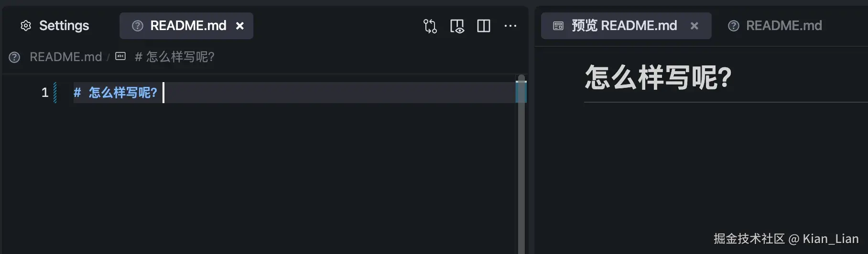The width and height of the screenshot is (868, 254).
Task: Switch to README.md tab in right group
Action: point(783,26)
